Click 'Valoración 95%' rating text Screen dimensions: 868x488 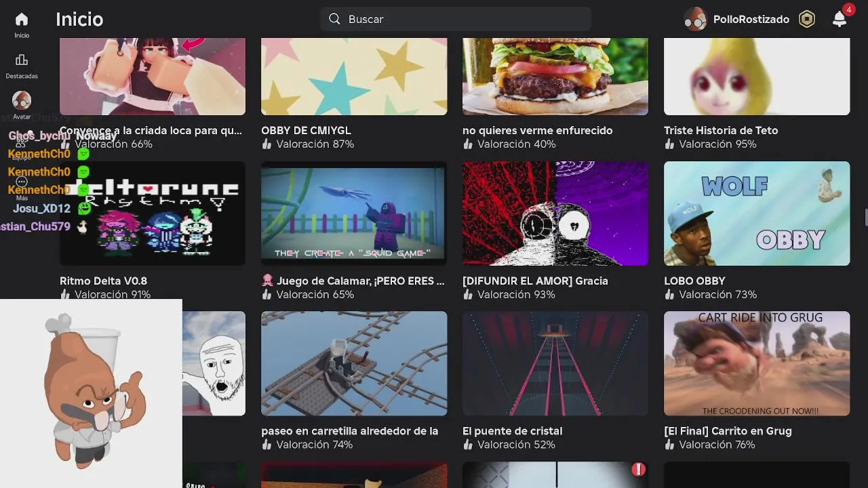tap(717, 144)
